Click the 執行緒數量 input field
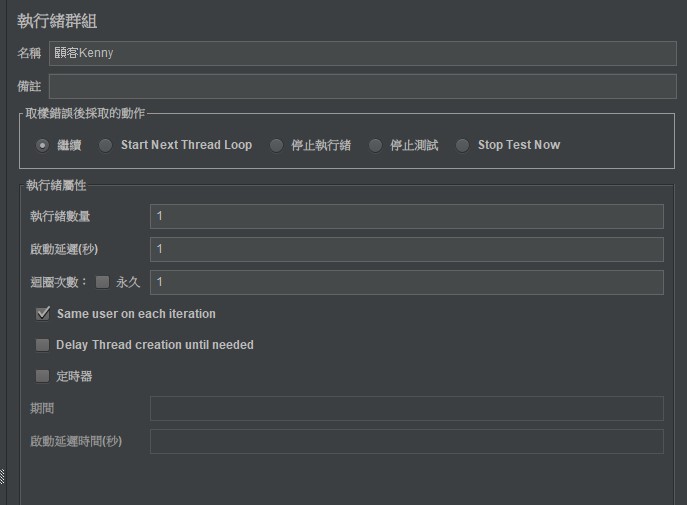 click(x=406, y=217)
